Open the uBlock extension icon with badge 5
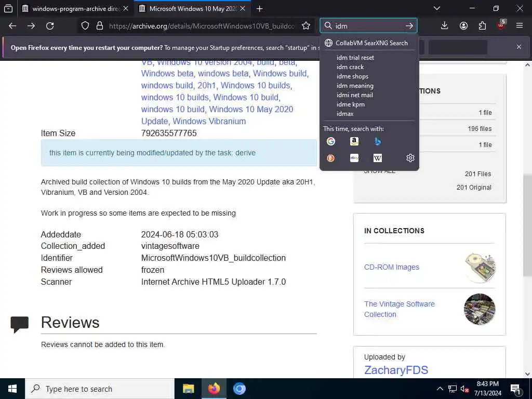532x399 pixels. point(501,25)
